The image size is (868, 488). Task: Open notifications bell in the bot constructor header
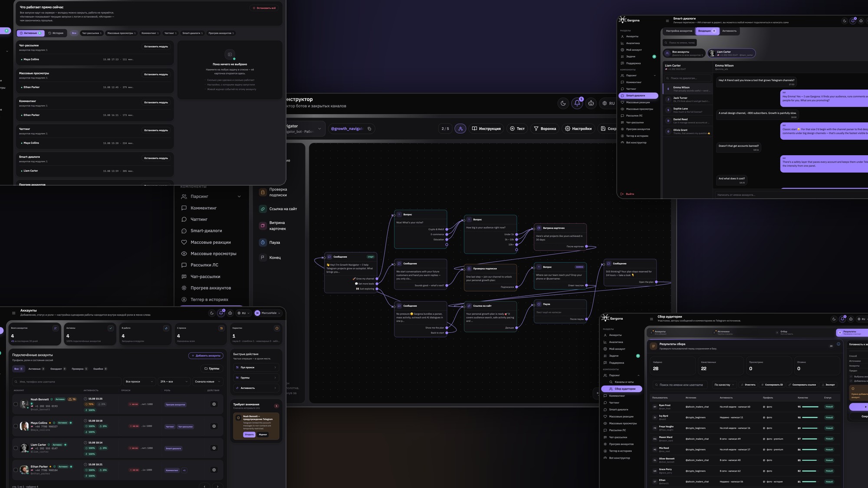(577, 103)
